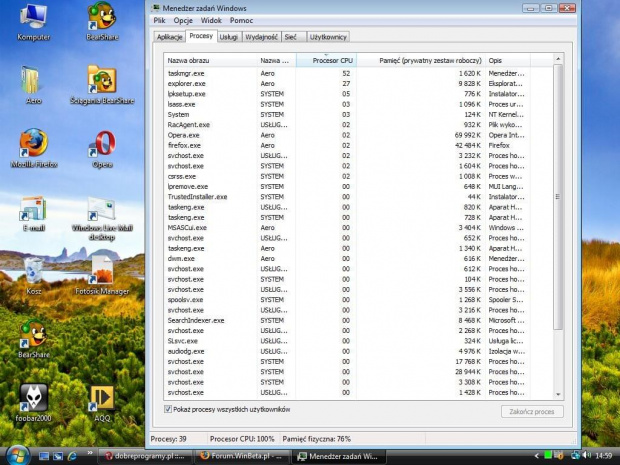Viewport: 620px width, 465px height.
Task: Launch Internet Explorer from quick launch
Action: click(72, 456)
